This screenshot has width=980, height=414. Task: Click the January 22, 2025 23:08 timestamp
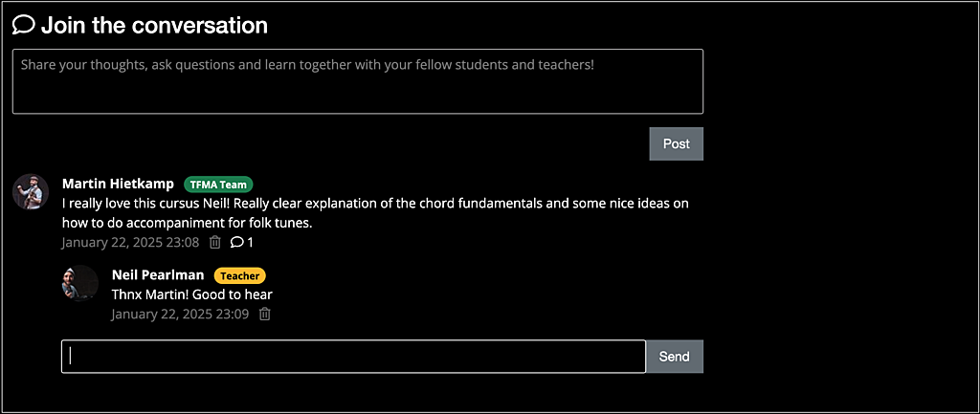click(130, 243)
